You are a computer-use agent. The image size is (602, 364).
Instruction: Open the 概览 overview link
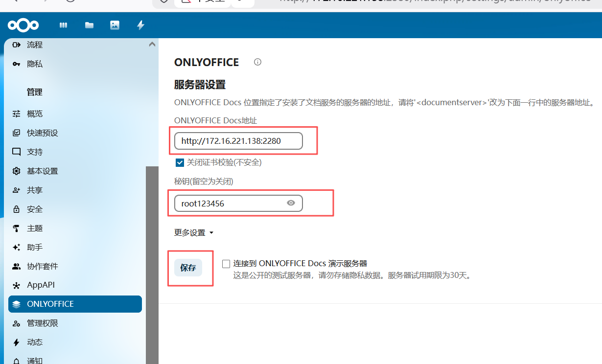pyautogui.click(x=34, y=114)
